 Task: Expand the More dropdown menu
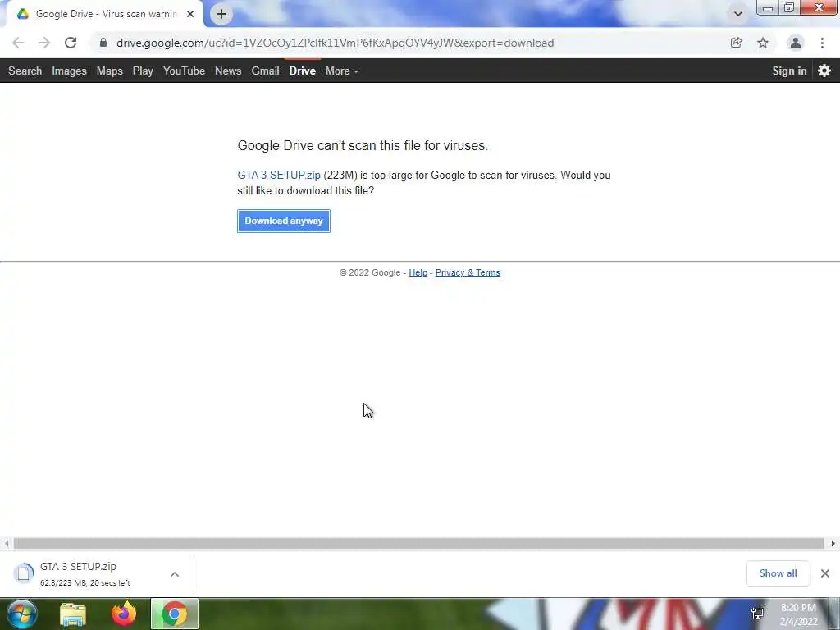tap(342, 71)
